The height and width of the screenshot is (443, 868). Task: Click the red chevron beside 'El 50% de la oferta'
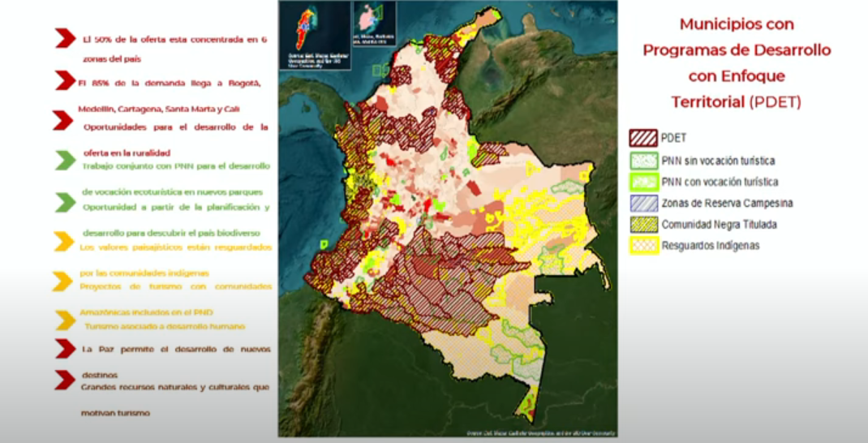tap(65, 39)
